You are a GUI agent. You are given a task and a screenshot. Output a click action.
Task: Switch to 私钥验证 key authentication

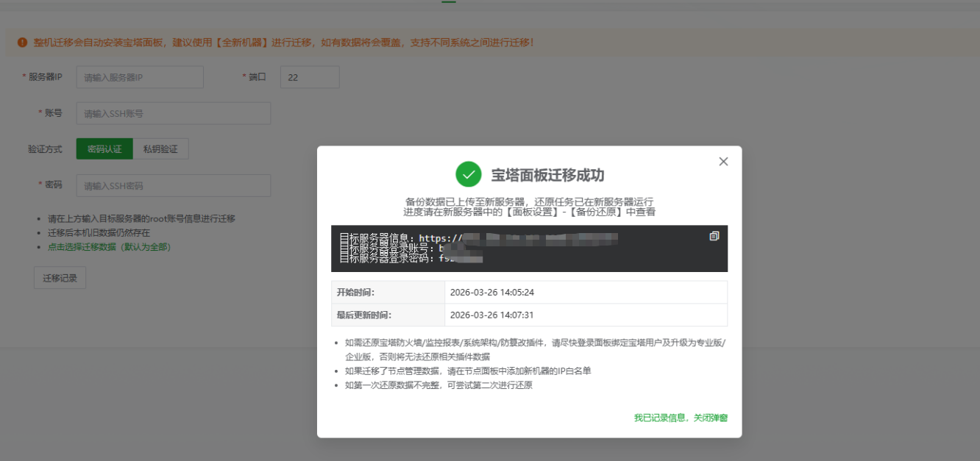(x=161, y=149)
